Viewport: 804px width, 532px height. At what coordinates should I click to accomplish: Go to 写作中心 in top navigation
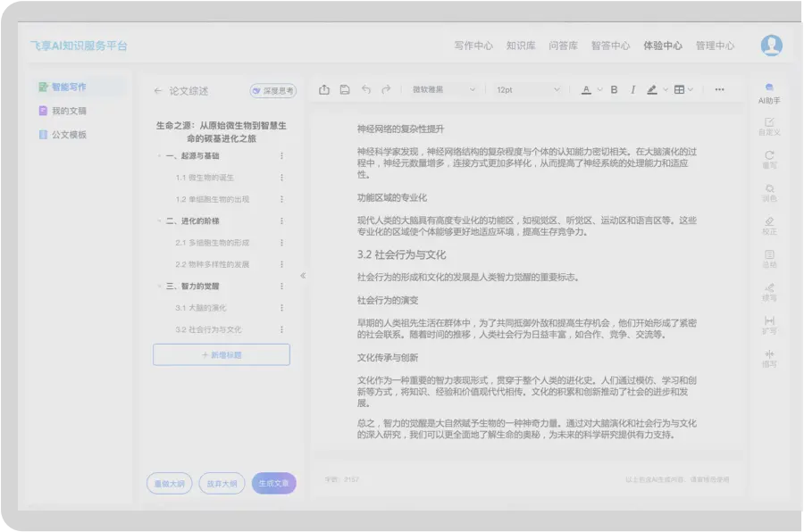(473, 46)
